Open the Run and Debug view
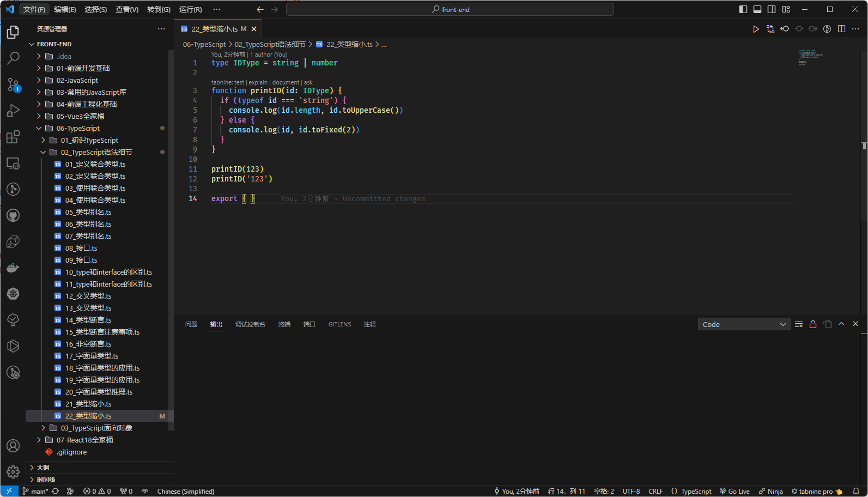 click(x=13, y=111)
